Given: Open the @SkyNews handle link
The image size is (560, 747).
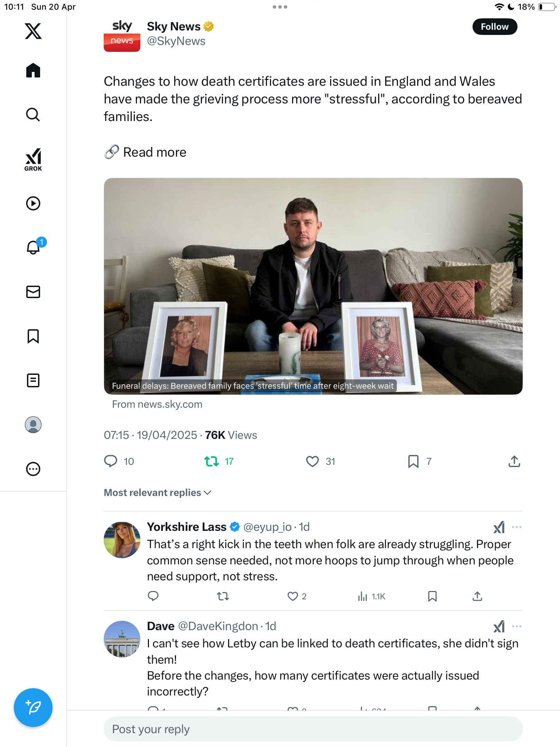Looking at the screenshot, I should point(176,41).
